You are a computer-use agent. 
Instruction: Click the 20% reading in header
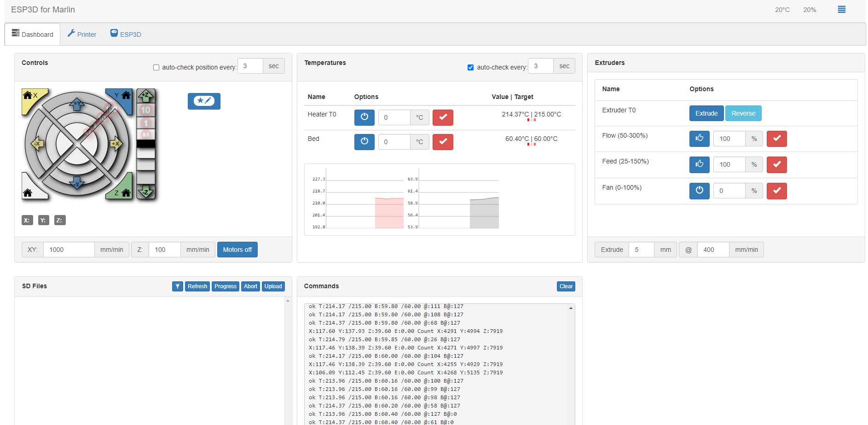(x=810, y=10)
